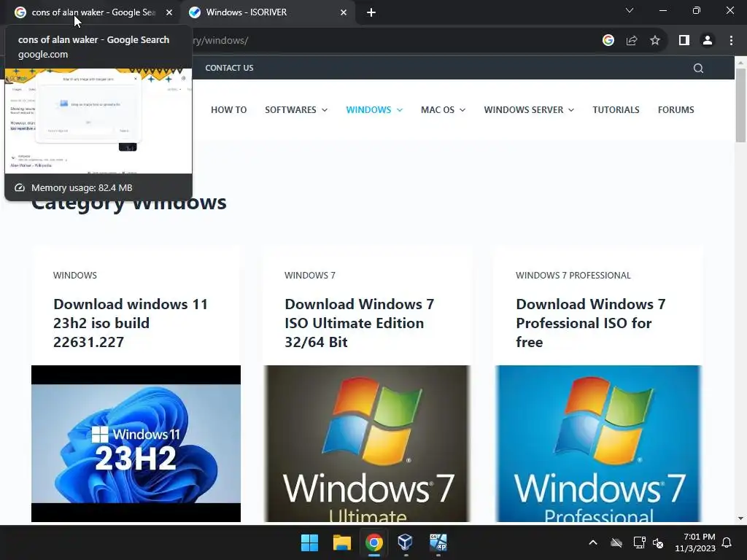Toggle the Chrome side panel icon

[x=684, y=41]
